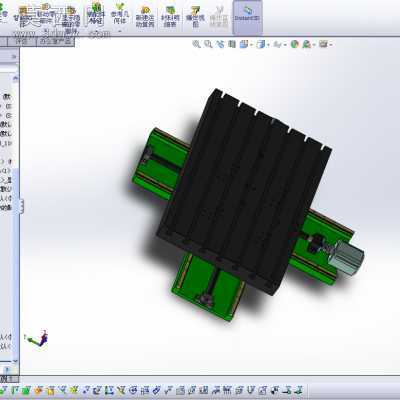Screen dimensions: 400x400
Task: Select the Zoom to Area tool
Action: pyautogui.click(x=208, y=44)
